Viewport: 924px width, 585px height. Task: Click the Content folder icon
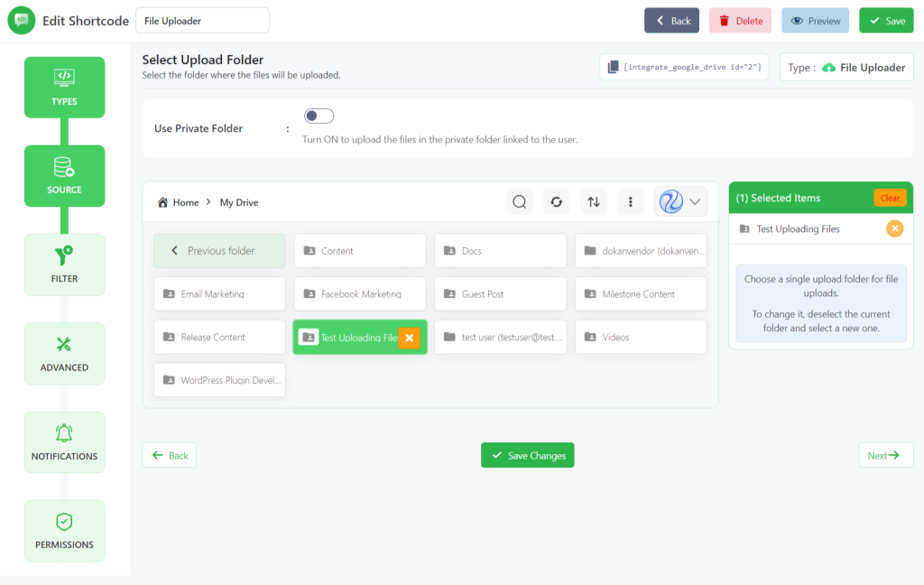[x=310, y=251]
